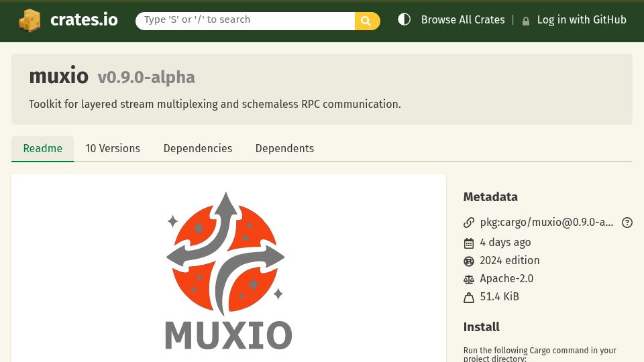Click the '4 days ago' publish date

(x=505, y=243)
